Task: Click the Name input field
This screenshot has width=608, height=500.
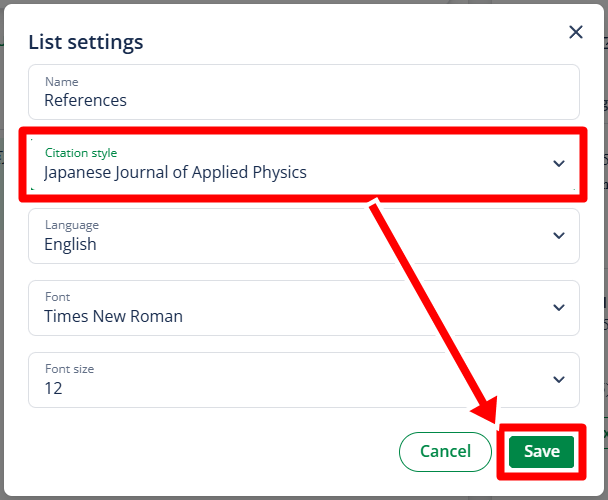Action: [x=304, y=92]
